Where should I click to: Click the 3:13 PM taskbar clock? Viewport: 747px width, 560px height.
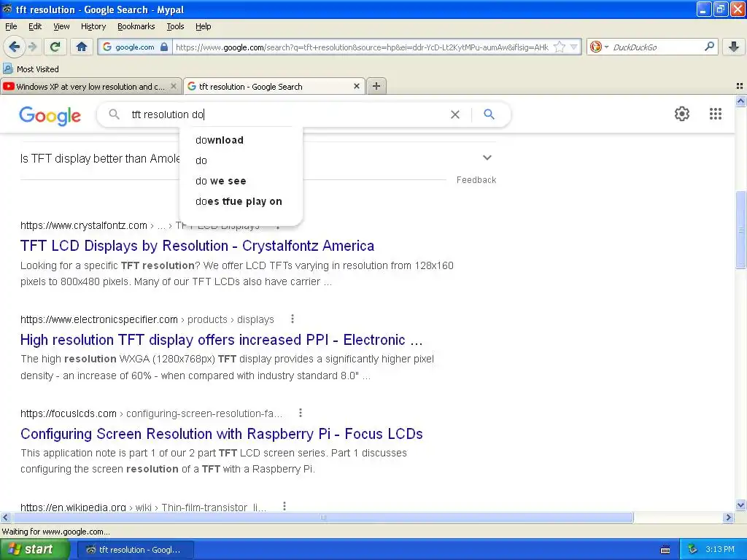coord(720,550)
